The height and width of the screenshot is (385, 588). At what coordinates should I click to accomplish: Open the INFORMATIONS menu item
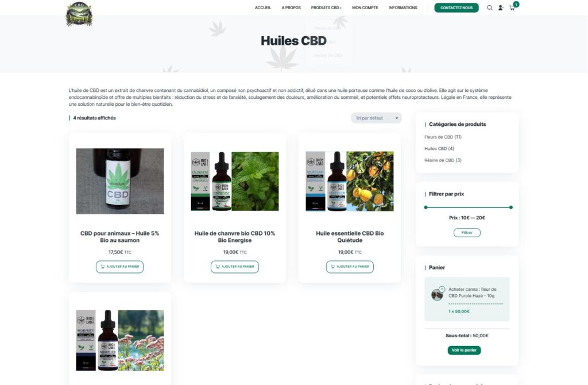(403, 8)
